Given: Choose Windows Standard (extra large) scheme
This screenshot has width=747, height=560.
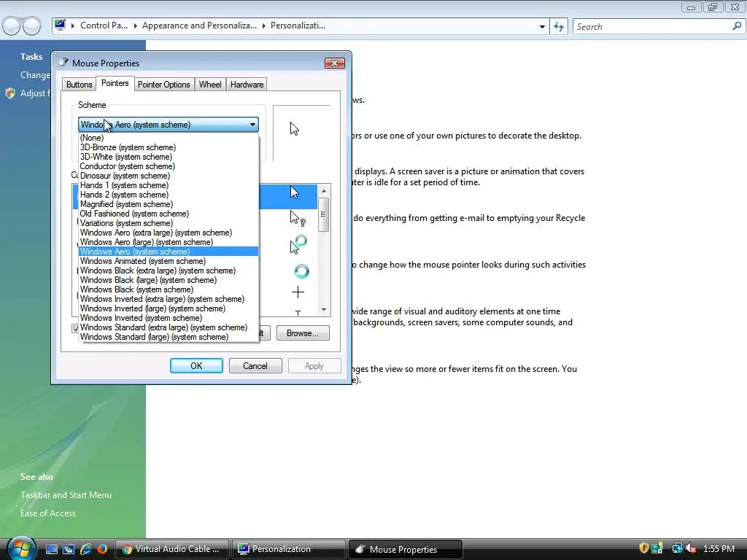Looking at the screenshot, I should (x=169, y=327).
